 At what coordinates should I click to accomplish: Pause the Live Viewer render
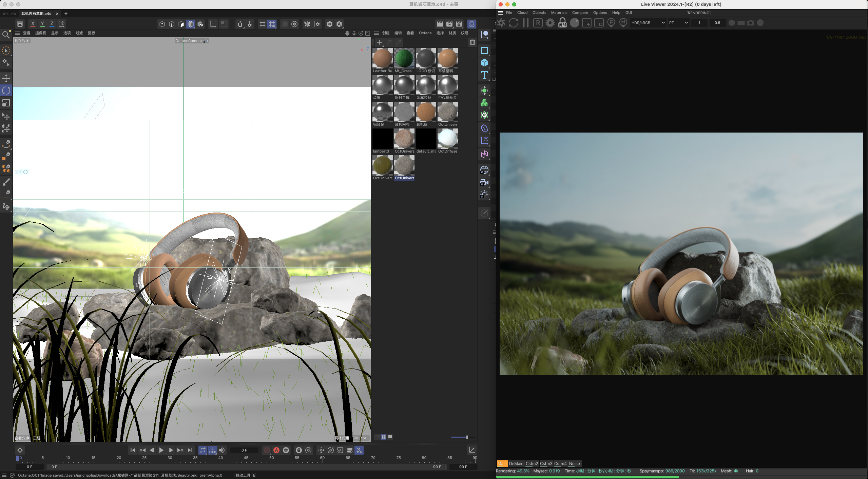click(x=526, y=23)
